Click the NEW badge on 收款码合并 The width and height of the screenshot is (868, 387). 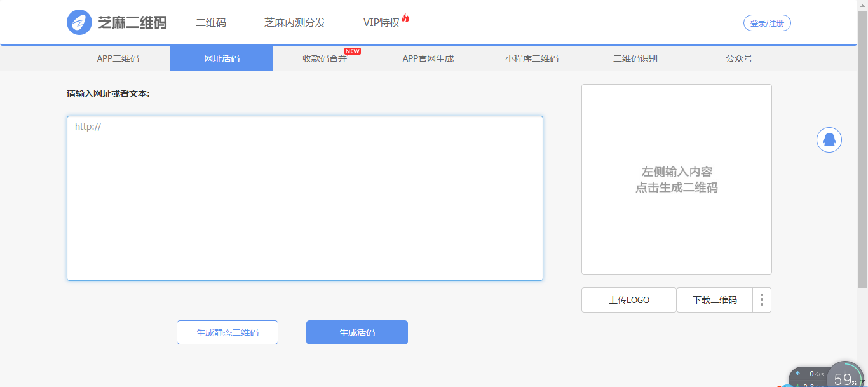[x=353, y=51]
